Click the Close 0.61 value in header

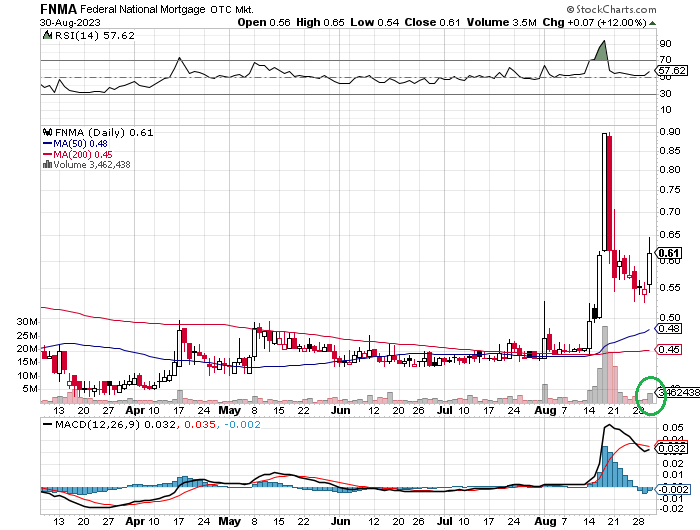coord(432,22)
